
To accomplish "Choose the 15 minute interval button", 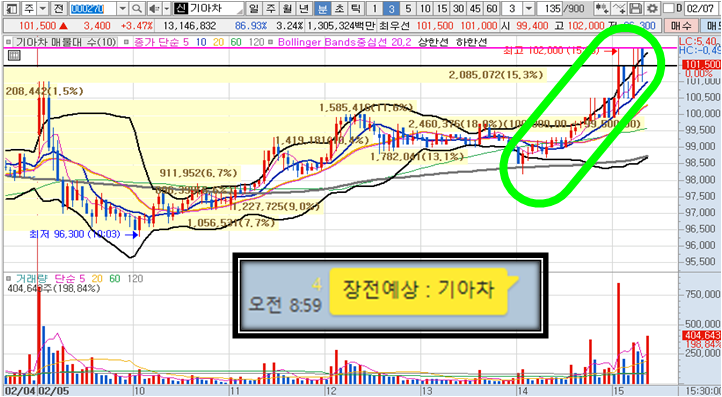I will (x=442, y=8).
